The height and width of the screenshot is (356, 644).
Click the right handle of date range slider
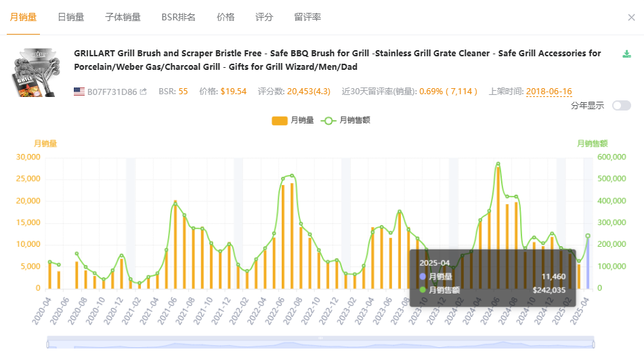point(593,343)
